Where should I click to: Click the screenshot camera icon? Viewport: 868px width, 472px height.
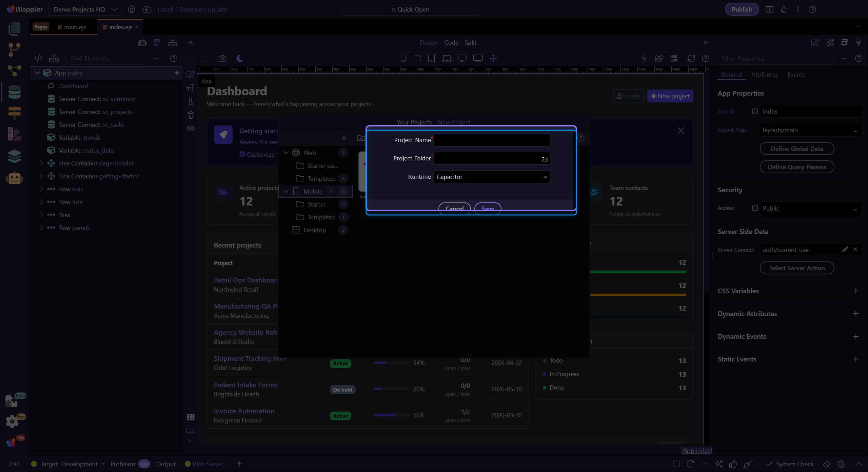coord(222,58)
